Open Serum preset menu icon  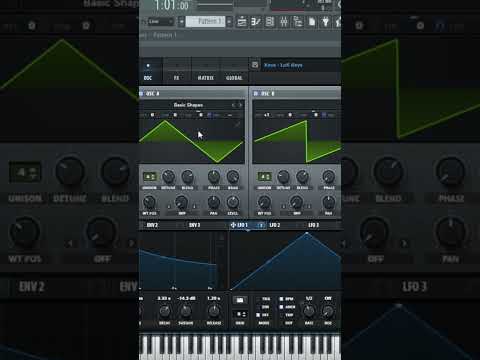[x=255, y=65]
